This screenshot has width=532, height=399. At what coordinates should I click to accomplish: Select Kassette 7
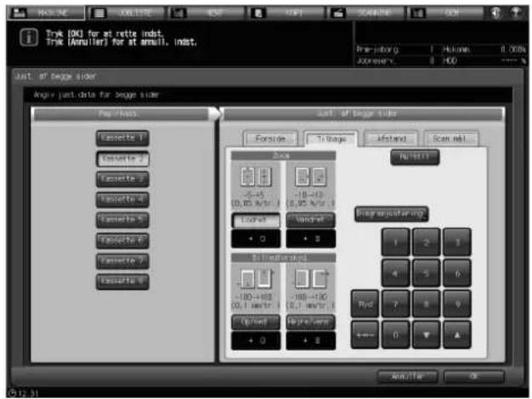[x=122, y=261]
